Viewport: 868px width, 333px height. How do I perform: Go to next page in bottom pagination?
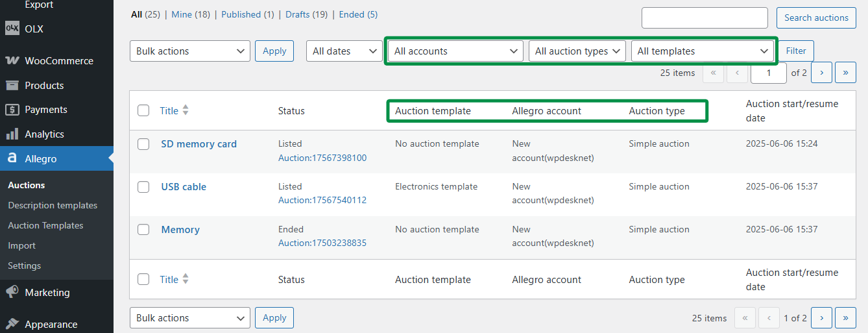(822, 318)
